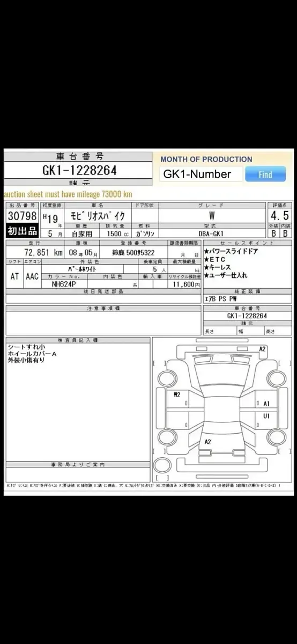
Task: Focus the GK1-Number input field
Action: click(201, 174)
